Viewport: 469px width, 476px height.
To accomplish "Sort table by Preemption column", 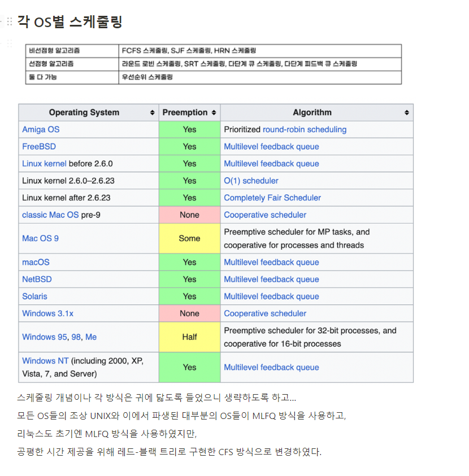I will point(214,112).
